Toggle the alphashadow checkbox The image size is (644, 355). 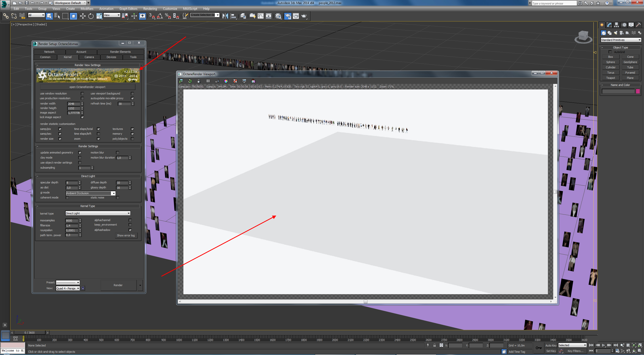pos(130,230)
